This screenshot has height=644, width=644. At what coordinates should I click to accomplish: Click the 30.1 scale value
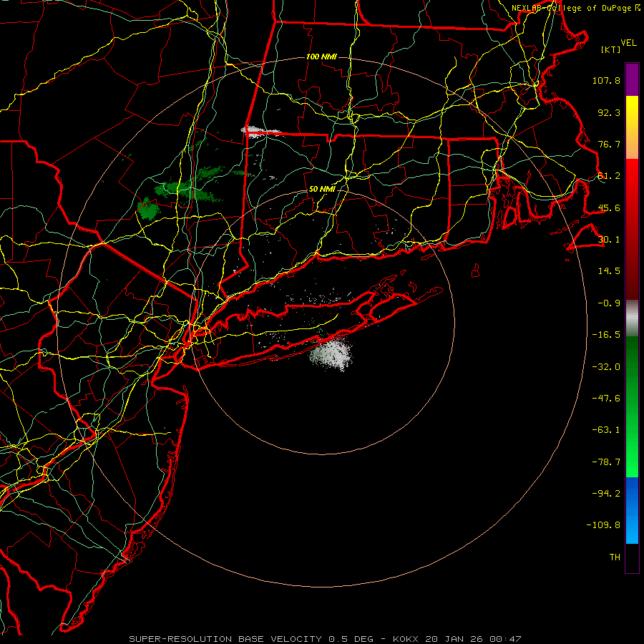[609, 240]
